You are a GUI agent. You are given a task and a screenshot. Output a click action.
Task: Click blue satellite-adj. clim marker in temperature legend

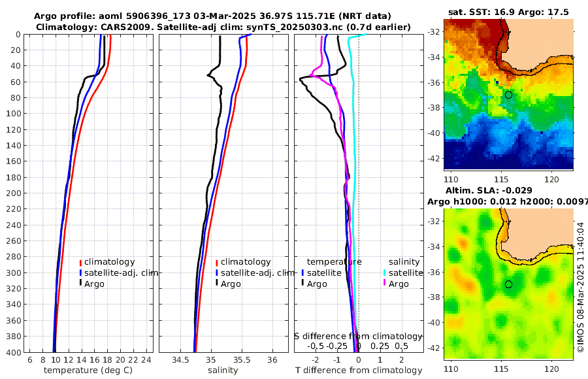80,273
